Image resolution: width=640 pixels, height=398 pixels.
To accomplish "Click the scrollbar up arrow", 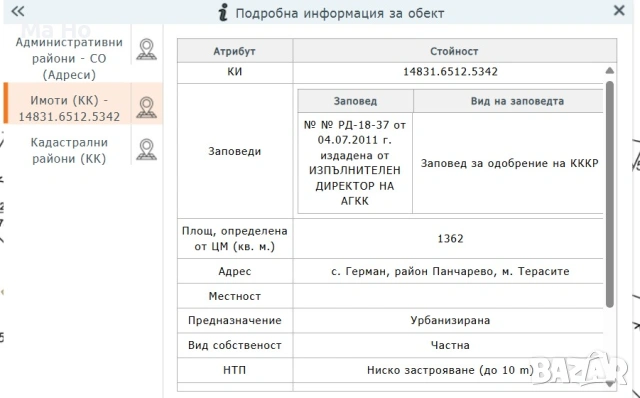I will coord(609,71).
